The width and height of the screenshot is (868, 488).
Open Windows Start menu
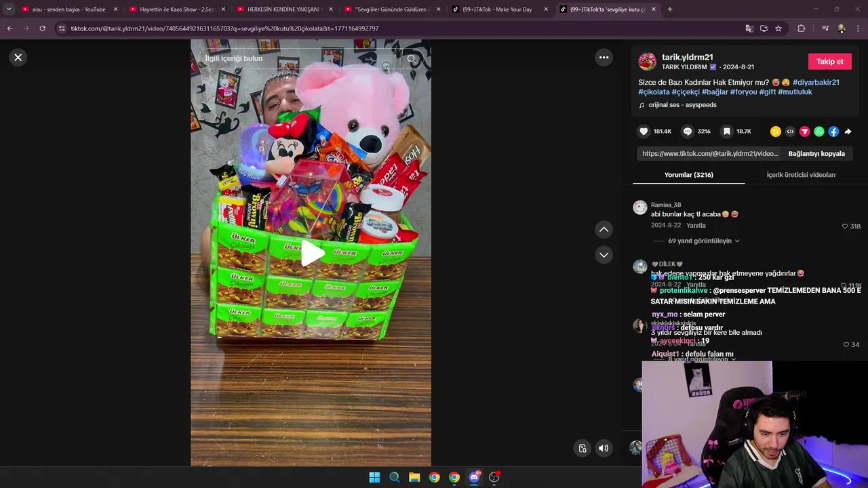374,477
